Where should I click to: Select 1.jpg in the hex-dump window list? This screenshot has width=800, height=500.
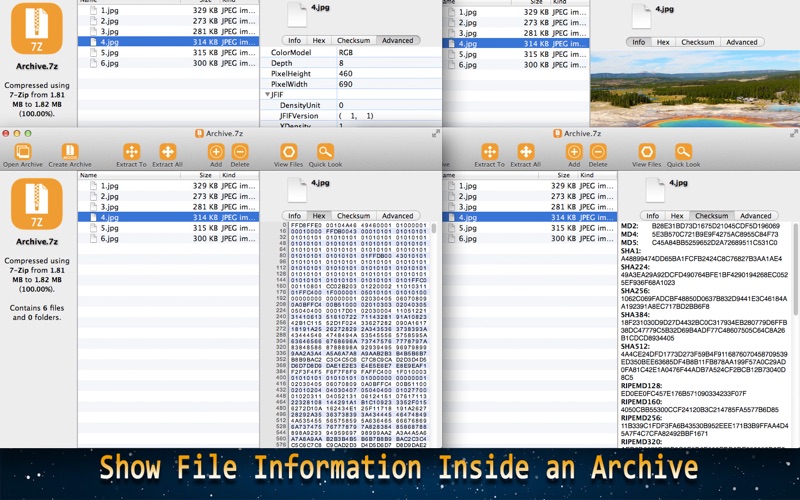point(168,186)
